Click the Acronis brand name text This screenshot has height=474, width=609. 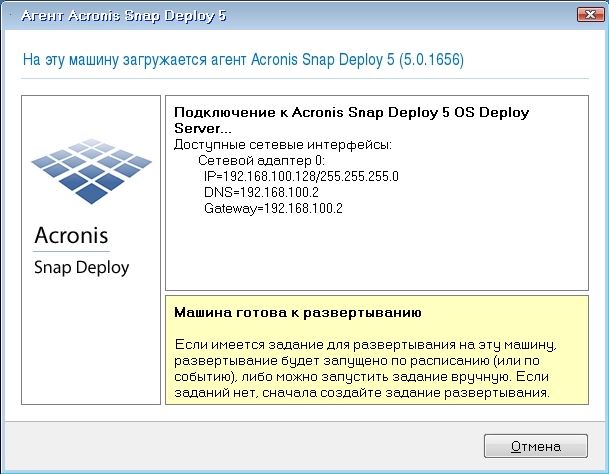coord(71,235)
